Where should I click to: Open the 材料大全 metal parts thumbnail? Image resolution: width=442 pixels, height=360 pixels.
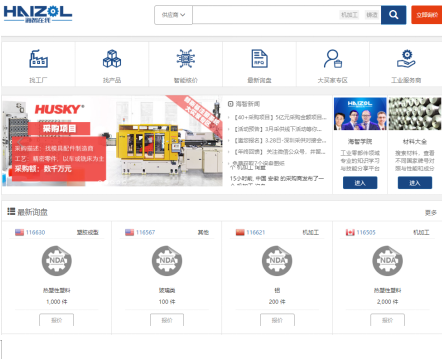[415, 114]
